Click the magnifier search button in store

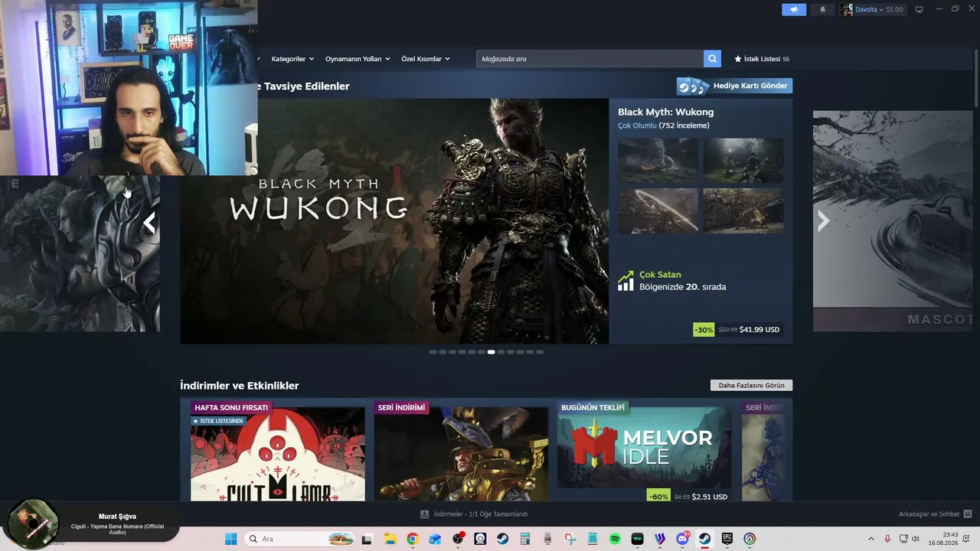[x=713, y=59]
